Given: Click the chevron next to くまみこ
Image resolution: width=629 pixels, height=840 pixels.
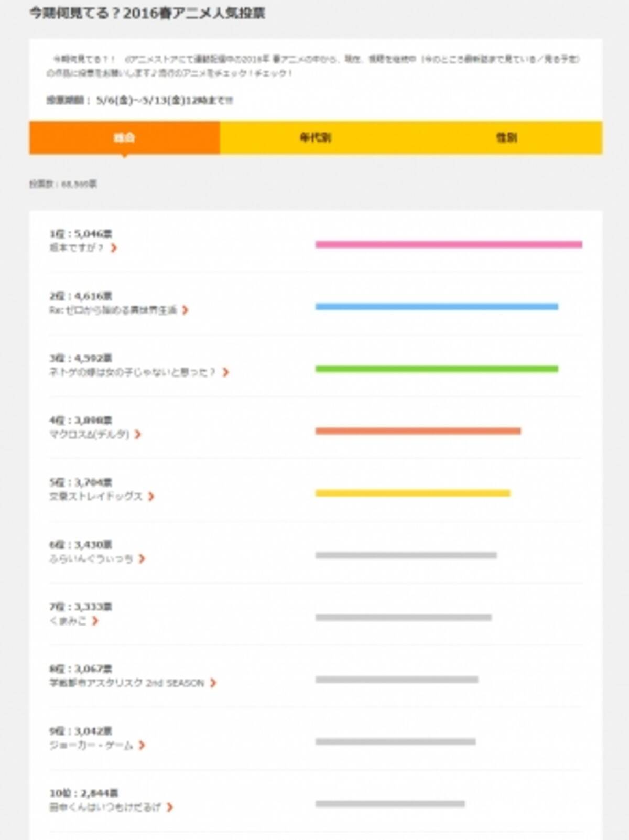Looking at the screenshot, I should pos(95,621).
